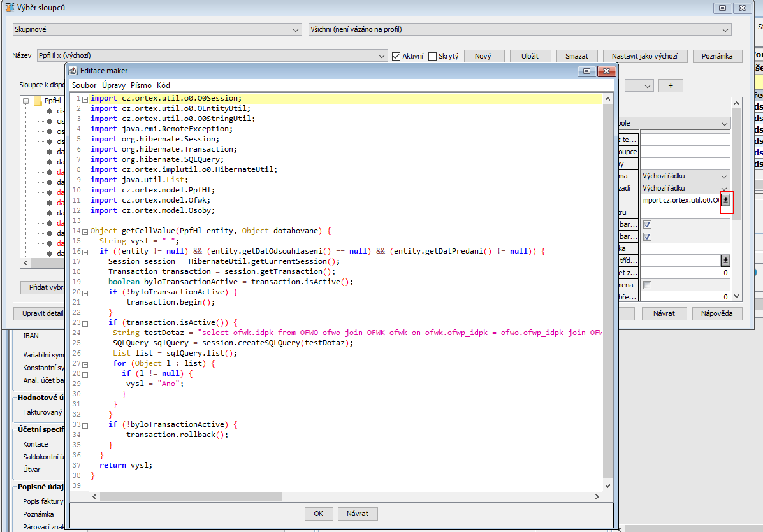Fold the getCellValue method at line 14

85,231
